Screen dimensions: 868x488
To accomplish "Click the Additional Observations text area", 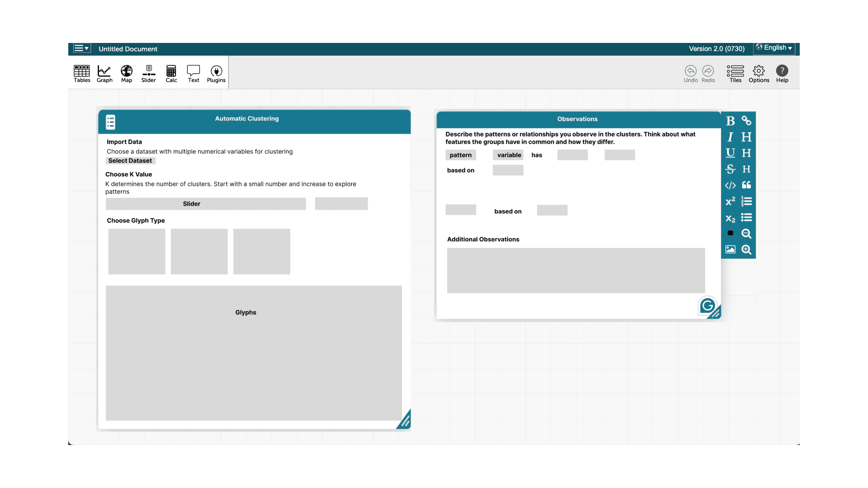I will 576,270.
